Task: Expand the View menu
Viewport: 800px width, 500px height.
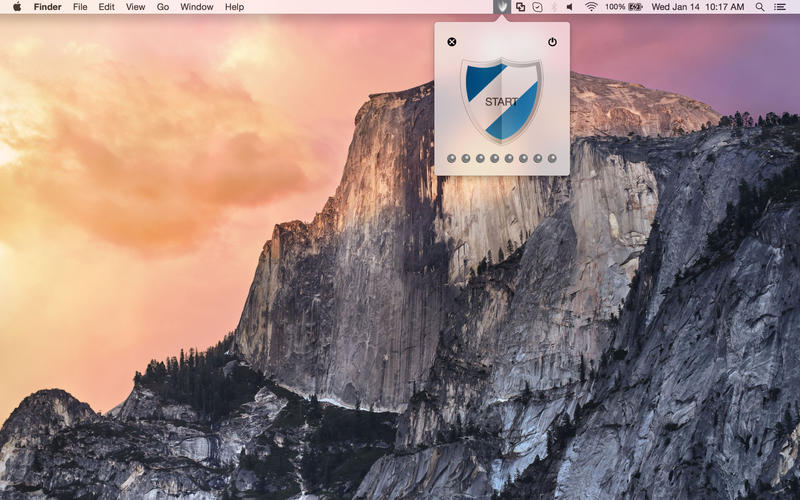Action: (x=135, y=7)
